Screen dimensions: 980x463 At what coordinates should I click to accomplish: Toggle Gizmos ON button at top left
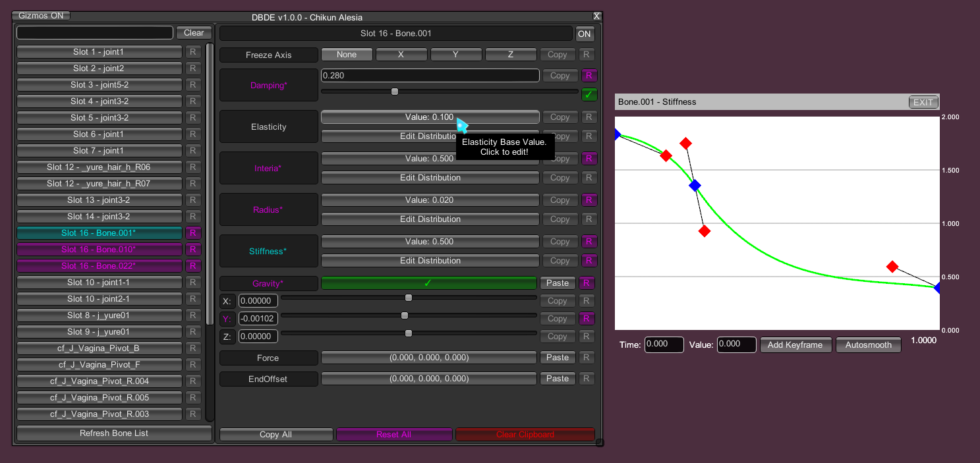[x=41, y=16]
